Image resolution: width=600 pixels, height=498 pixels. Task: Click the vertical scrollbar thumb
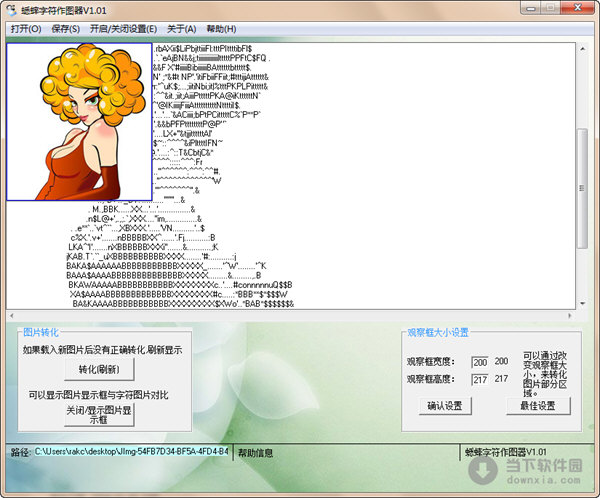(x=582, y=188)
